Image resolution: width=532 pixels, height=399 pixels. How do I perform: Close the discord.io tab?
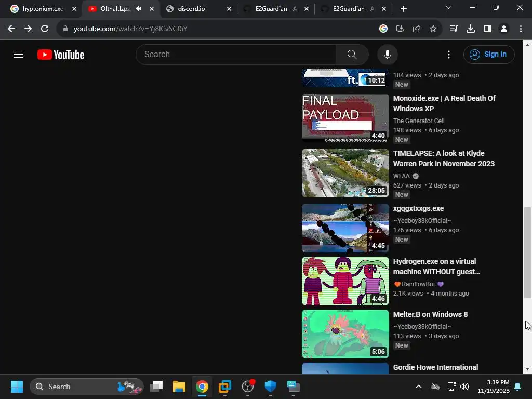click(x=229, y=9)
